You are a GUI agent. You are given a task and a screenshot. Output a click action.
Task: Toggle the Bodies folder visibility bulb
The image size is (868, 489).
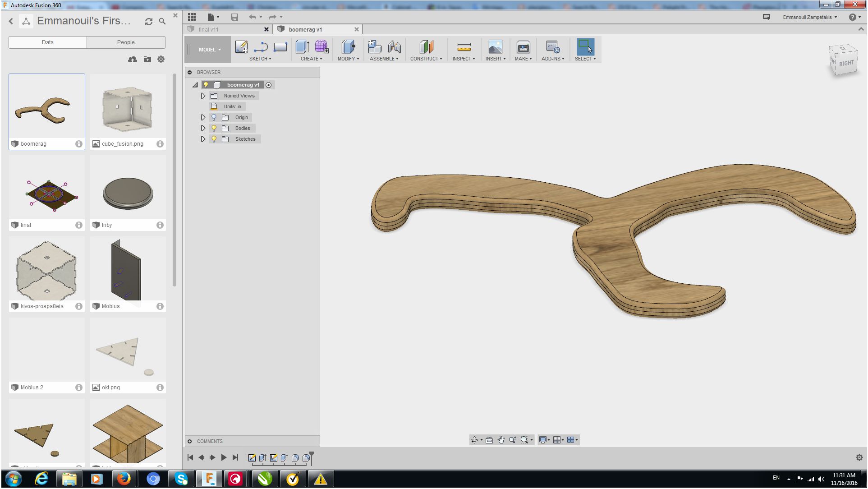[214, 128]
